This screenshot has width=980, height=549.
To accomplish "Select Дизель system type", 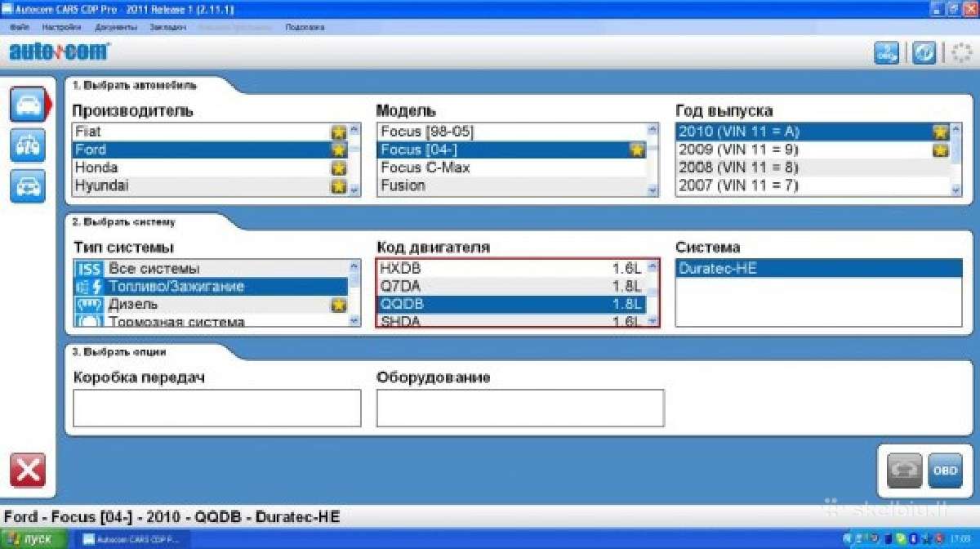I will point(211,305).
